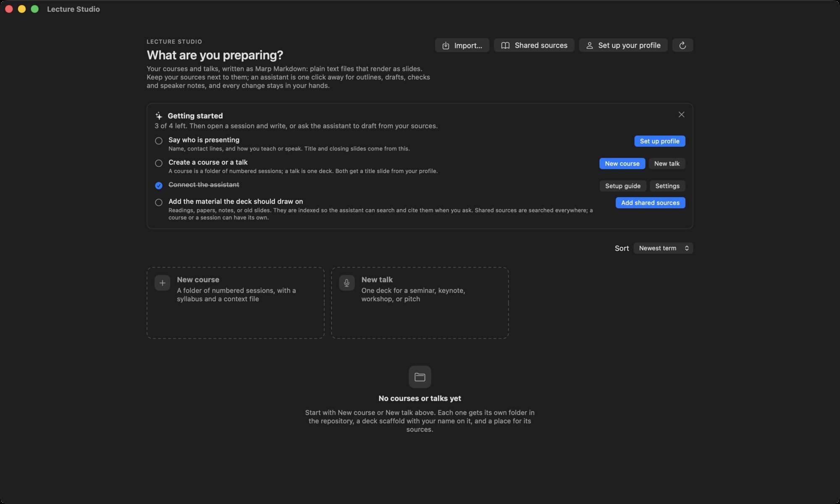Image resolution: width=840 pixels, height=504 pixels.
Task: Click the green fullscreen window button
Action: pos(35,9)
